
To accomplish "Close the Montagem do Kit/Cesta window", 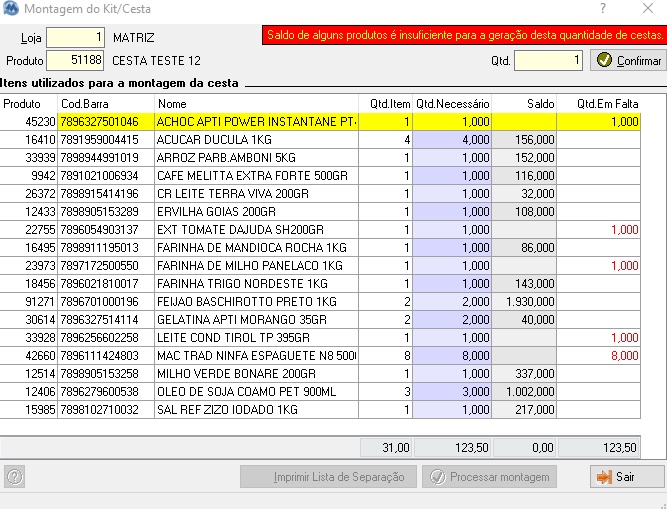I will coord(647,8).
